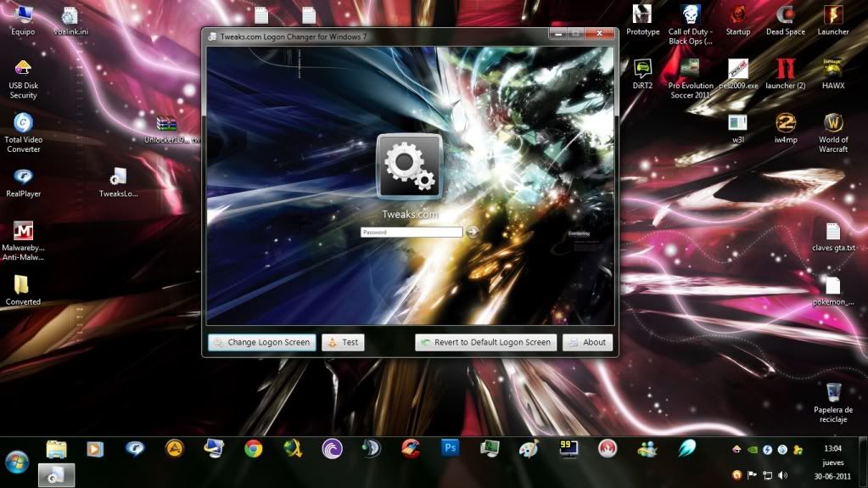Image resolution: width=868 pixels, height=488 pixels.
Task: Click the Test button
Action: tap(344, 342)
